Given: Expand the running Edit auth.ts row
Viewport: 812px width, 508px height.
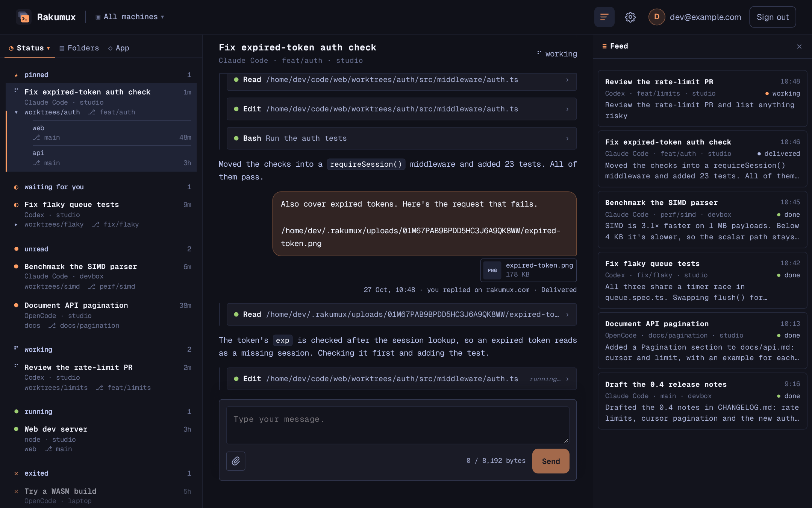Looking at the screenshot, I should [401, 379].
